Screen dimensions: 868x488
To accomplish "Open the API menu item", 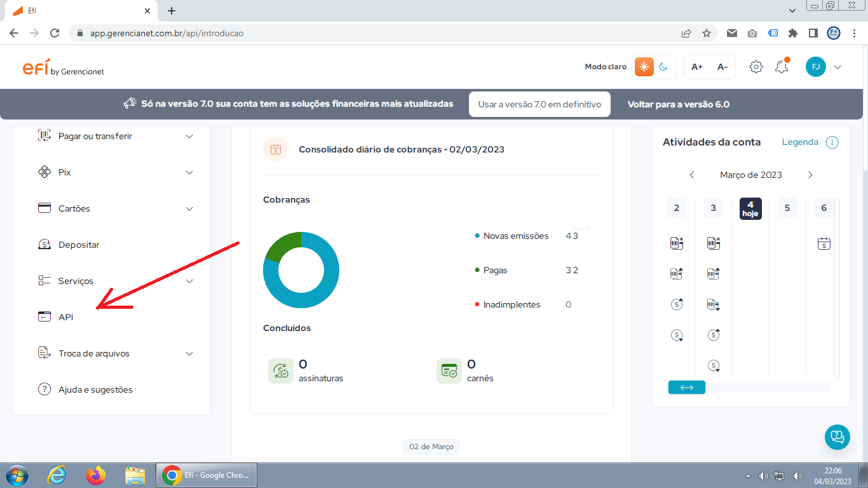I will 65,317.
